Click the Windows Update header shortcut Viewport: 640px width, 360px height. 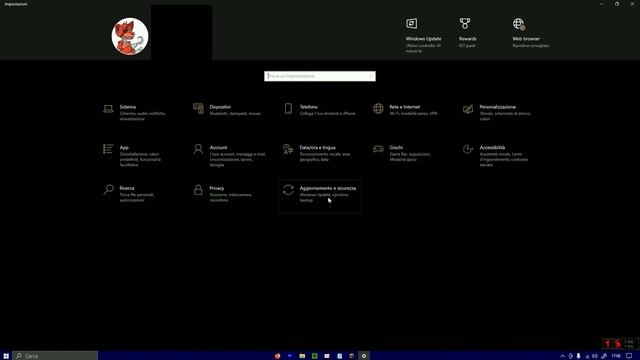coord(423,35)
